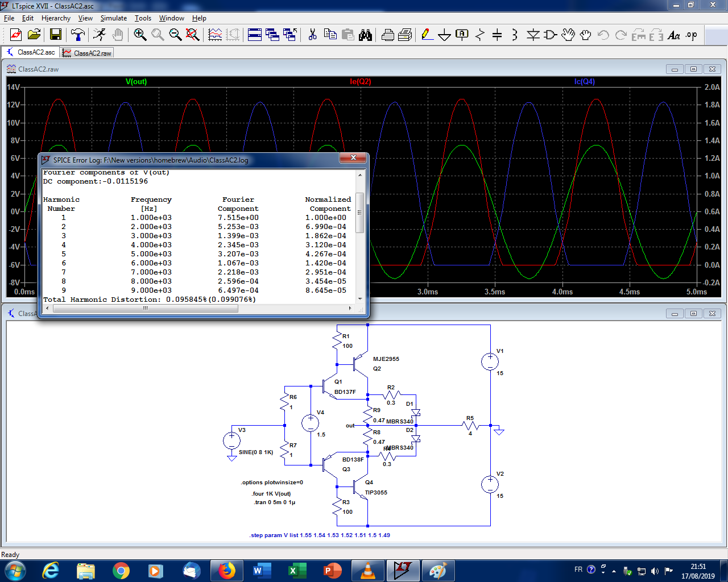
Task: Tile windows horizontally icon
Action: [x=255, y=35]
